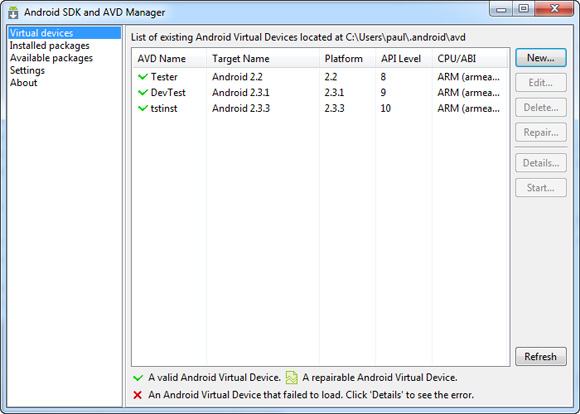Click API level 8 in the Tester row
The height and width of the screenshot is (414, 580).
tap(383, 77)
